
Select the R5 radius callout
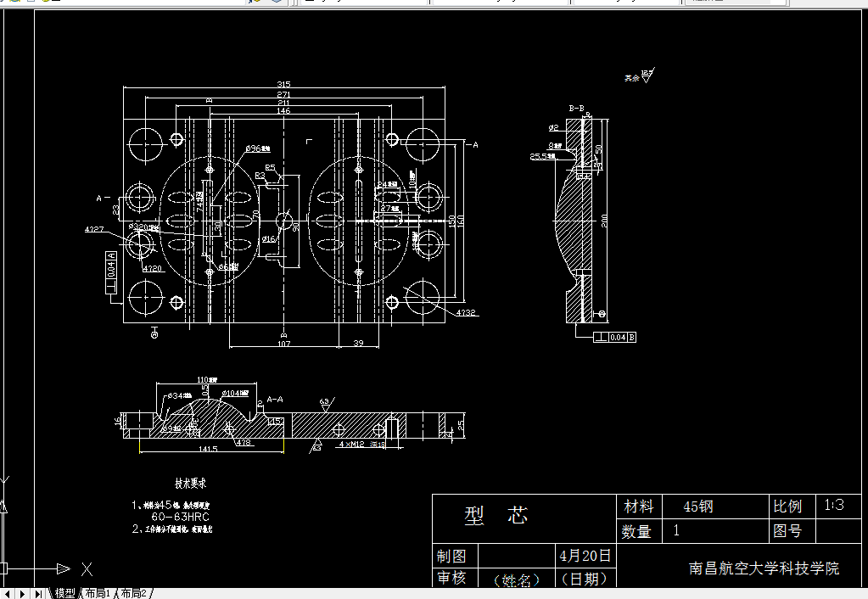coord(270,168)
